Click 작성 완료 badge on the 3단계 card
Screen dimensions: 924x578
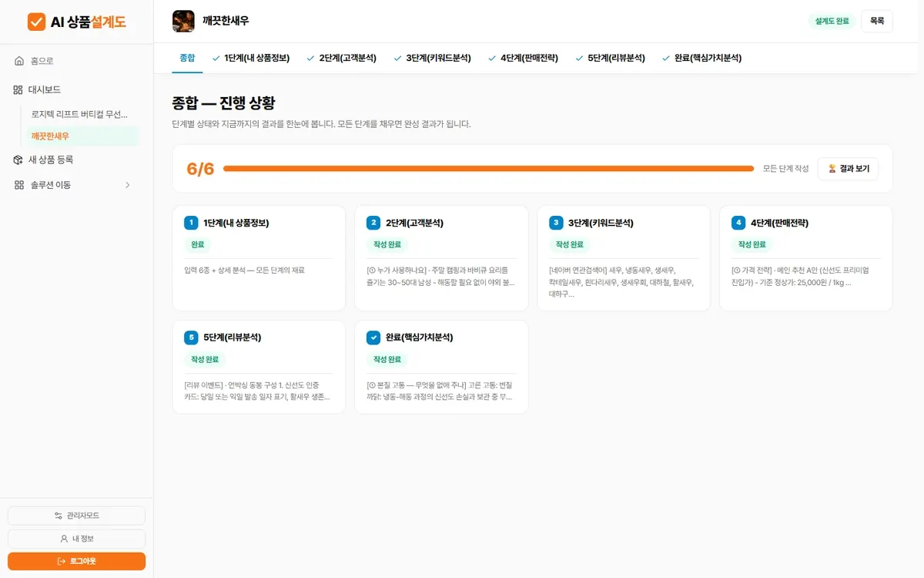coord(570,244)
